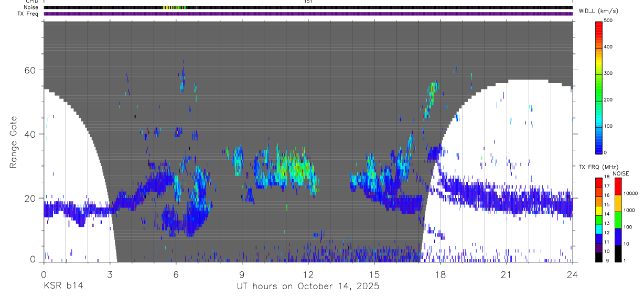Click the x-axis tick label "18"
Viewport: 644px width, 297px height.
(x=440, y=274)
